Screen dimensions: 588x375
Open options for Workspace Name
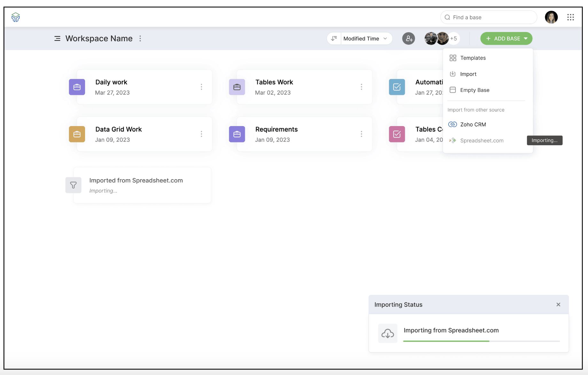point(140,38)
